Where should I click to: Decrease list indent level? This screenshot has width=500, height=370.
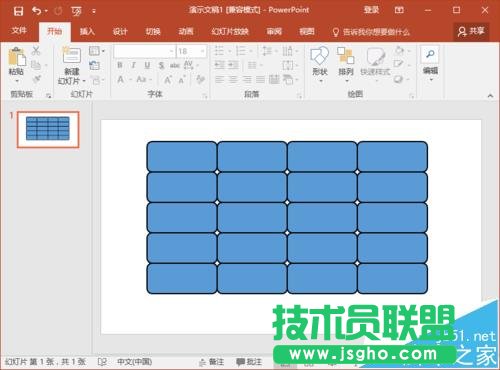pyautogui.click(x=219, y=65)
